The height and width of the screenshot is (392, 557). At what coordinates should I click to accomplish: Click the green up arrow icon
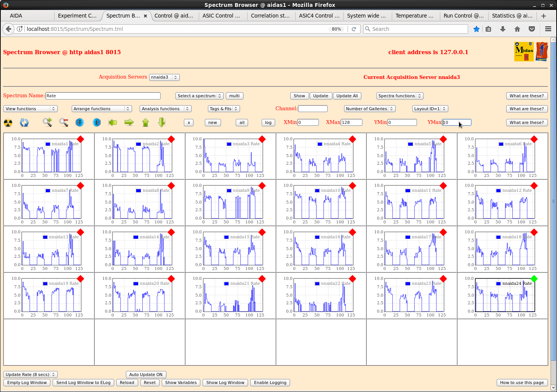145,122
